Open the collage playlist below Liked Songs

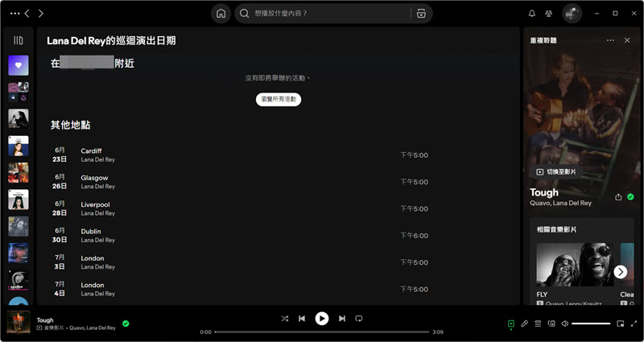coord(19,92)
